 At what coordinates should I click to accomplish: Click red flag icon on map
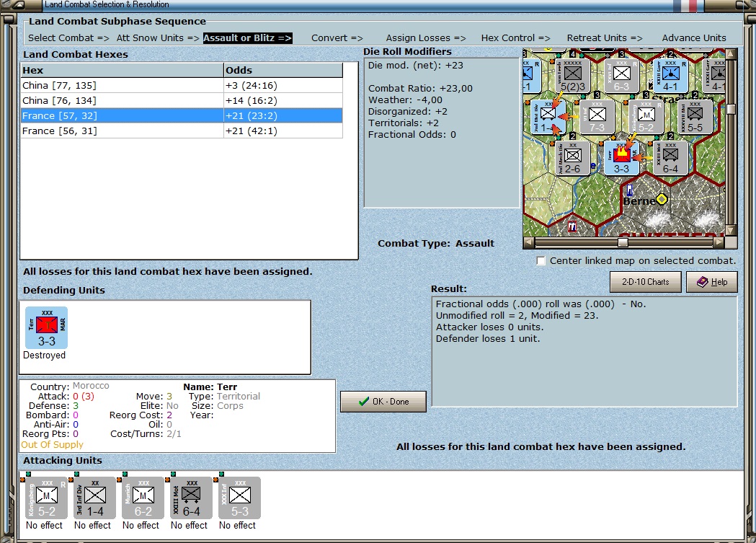572,226
